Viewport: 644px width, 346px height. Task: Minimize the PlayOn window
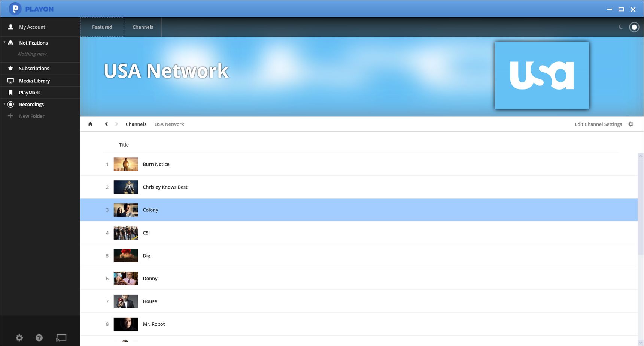610,9
